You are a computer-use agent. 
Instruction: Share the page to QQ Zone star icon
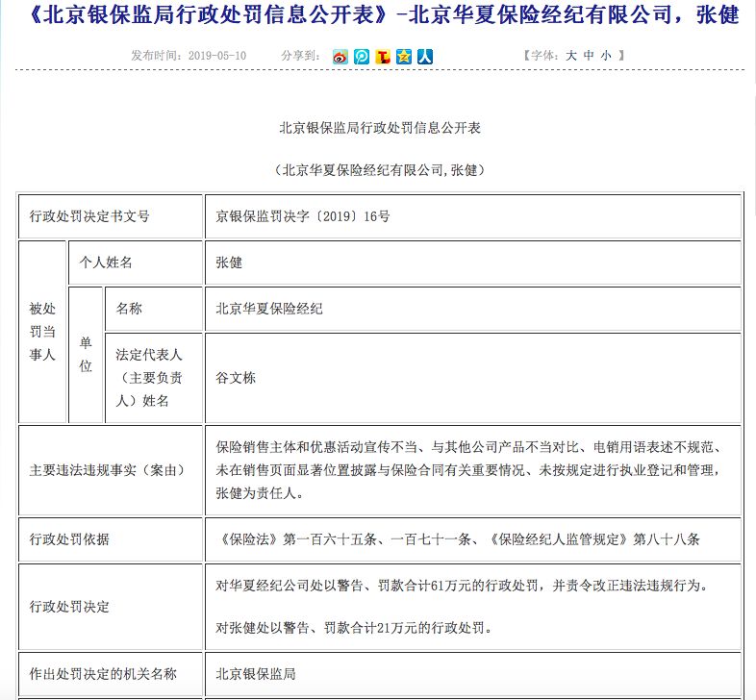point(404,57)
